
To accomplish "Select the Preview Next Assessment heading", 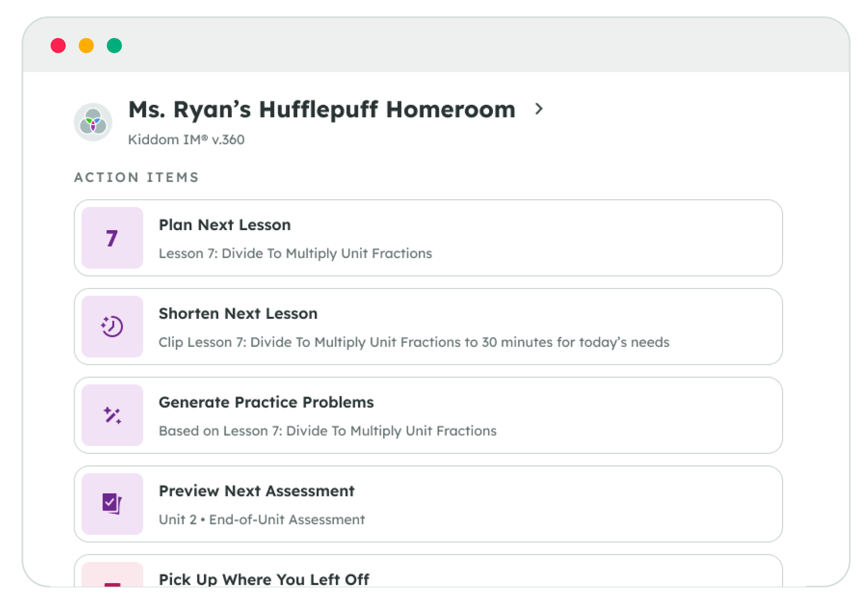I will tap(257, 491).
